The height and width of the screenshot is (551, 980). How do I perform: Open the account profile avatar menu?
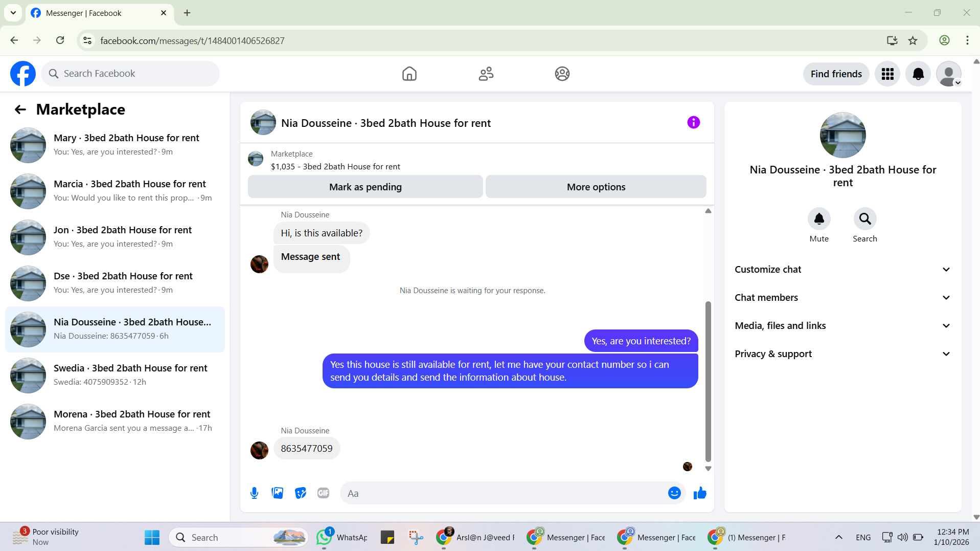coord(949,74)
